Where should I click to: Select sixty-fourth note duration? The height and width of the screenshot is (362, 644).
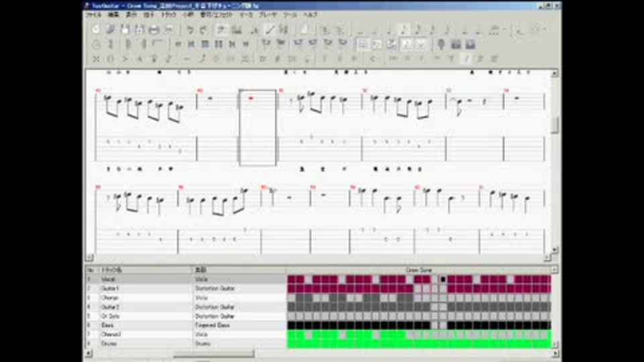coord(447,29)
